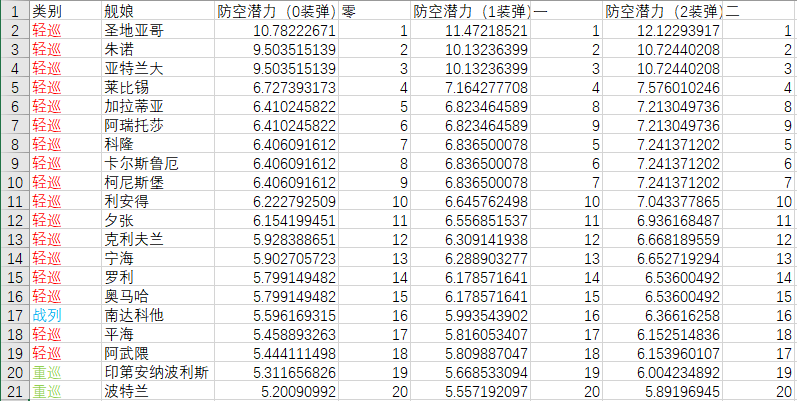Screen dimensions: 797x401
Task: Select the 莱比锡 cell
Action: [x=158, y=87]
